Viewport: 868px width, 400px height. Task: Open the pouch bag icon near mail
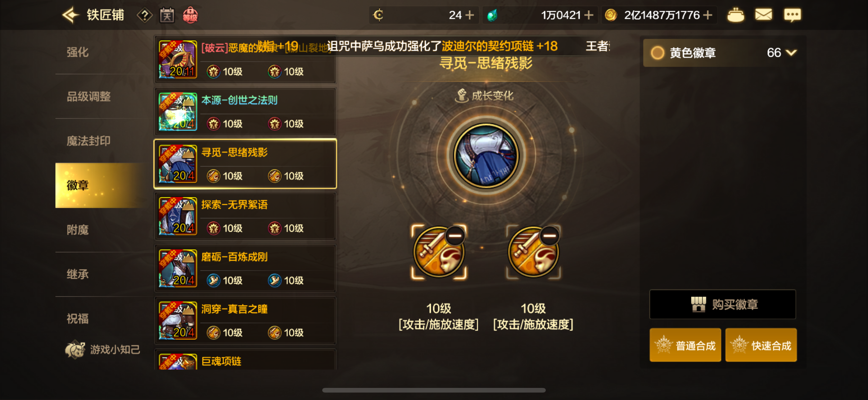pos(735,15)
